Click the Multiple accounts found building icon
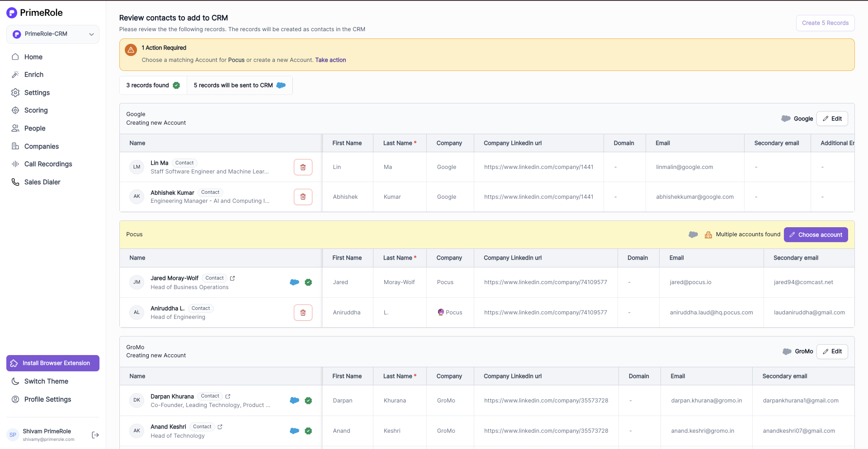Screen dimensions: 868x449 708,235
